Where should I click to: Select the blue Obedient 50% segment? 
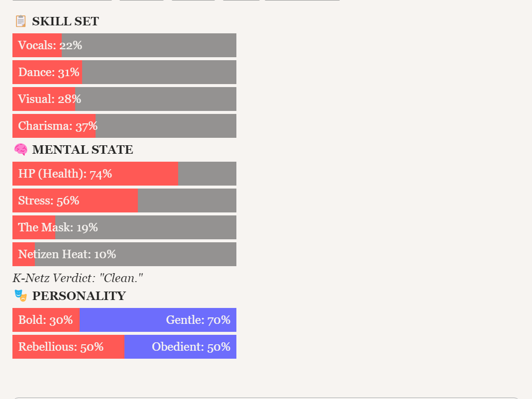pos(180,347)
